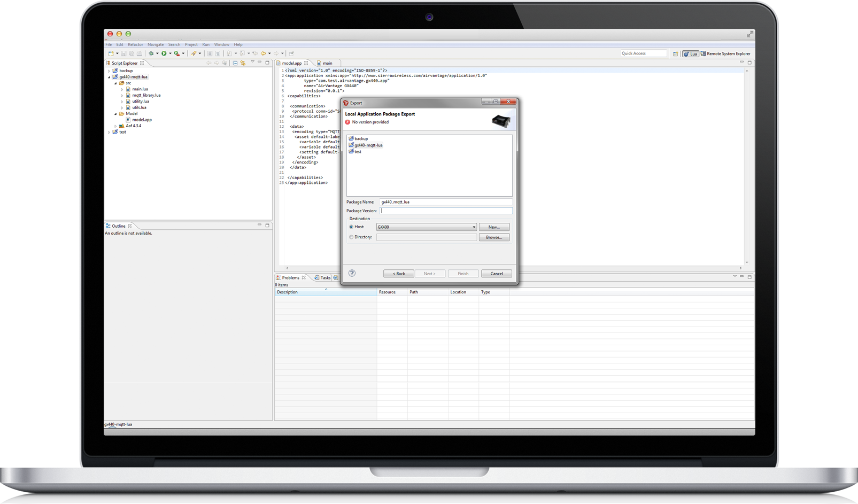Collapse all in Script Explorer toolbar
Viewport: 858px width, 504px height.
(235, 63)
